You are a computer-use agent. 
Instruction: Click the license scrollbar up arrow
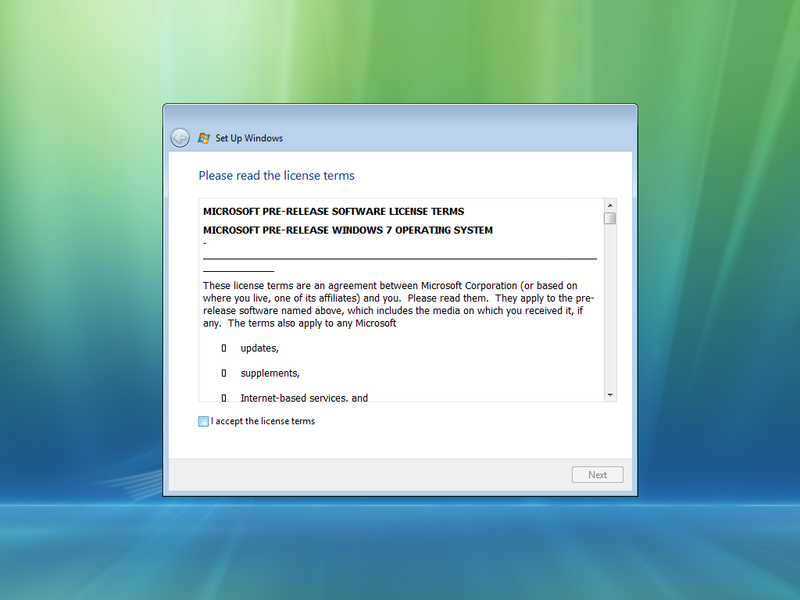[x=610, y=205]
